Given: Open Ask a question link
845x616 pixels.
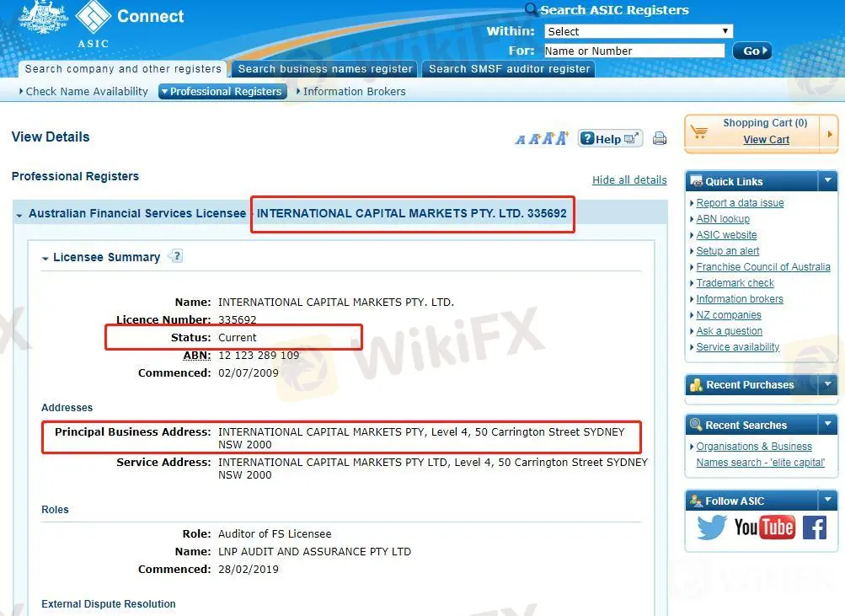Looking at the screenshot, I should 729,331.
